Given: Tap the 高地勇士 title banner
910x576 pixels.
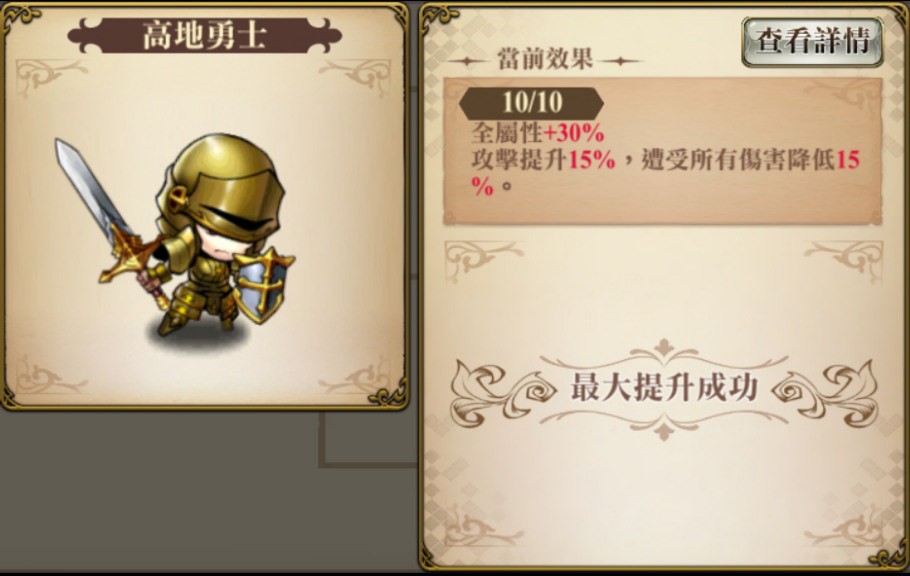Looking at the screenshot, I should (x=204, y=35).
